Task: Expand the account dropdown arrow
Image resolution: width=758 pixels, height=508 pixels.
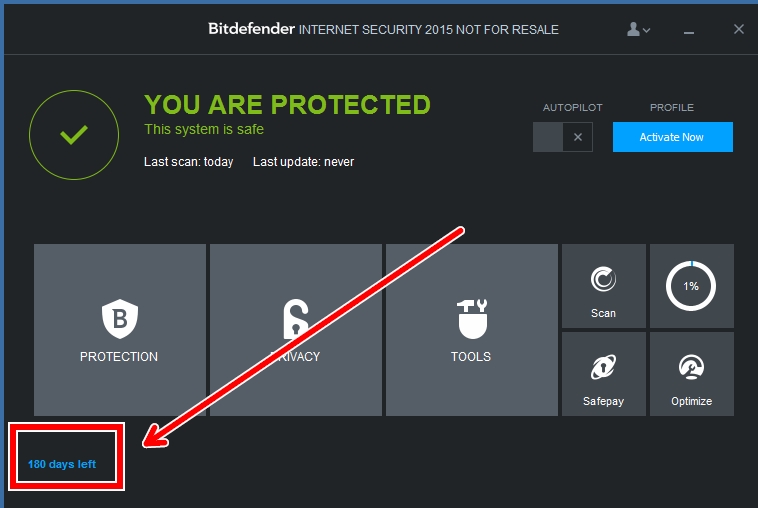Action: click(647, 30)
